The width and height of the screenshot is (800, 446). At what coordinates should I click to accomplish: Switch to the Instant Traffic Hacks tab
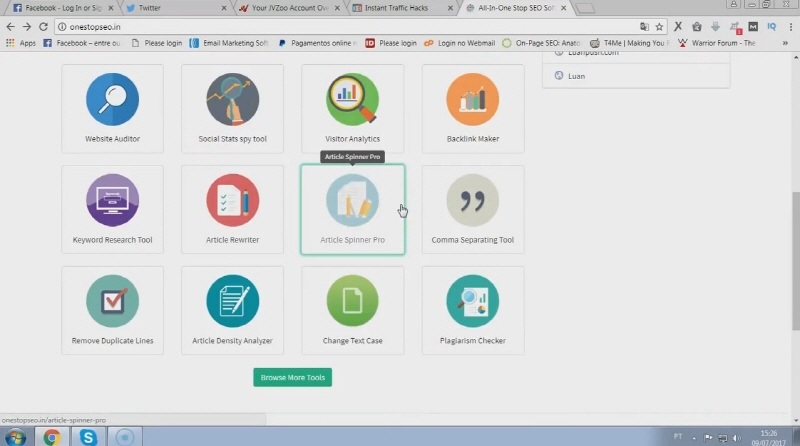(401, 8)
